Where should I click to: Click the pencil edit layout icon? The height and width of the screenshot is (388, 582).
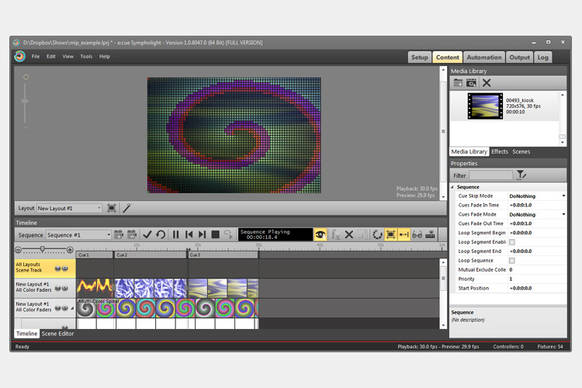[127, 208]
